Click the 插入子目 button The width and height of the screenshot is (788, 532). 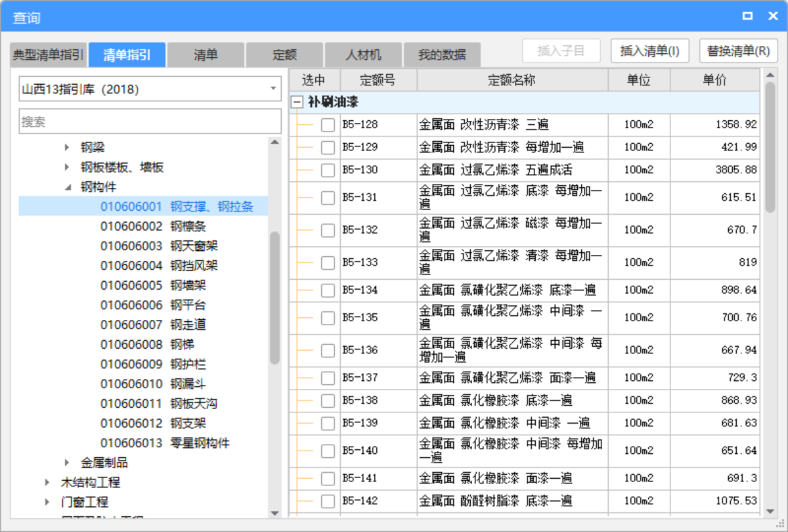click(561, 51)
